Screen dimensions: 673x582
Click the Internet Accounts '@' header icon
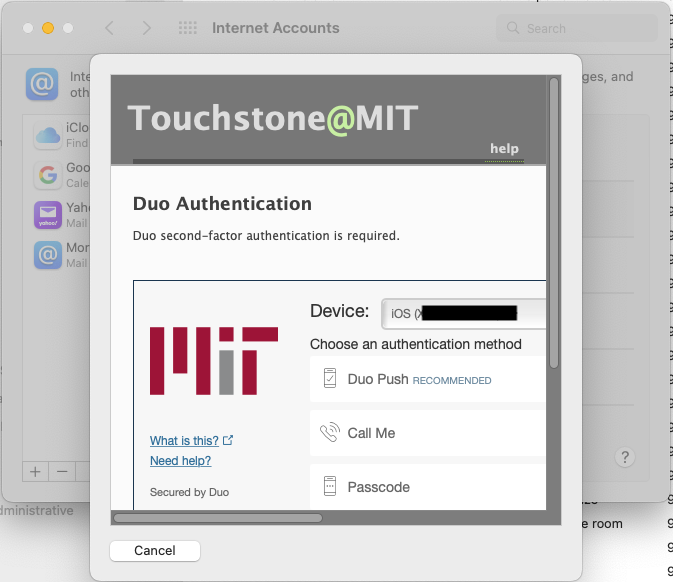click(42, 84)
